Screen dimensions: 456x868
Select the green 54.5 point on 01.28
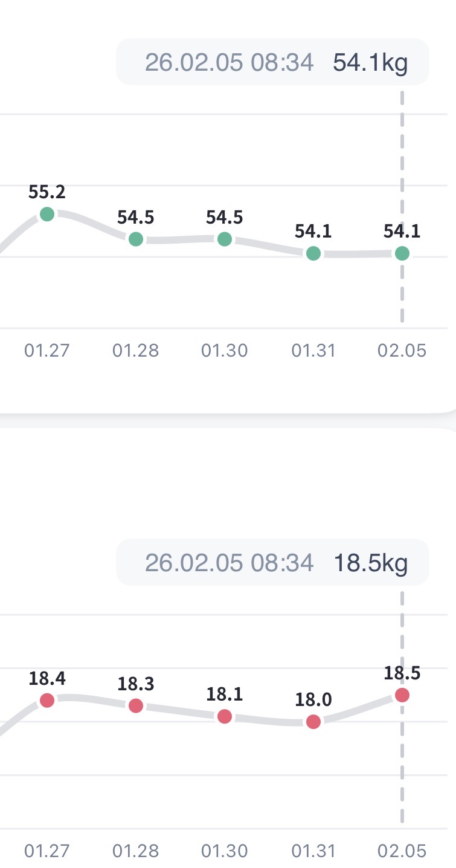[x=136, y=239]
